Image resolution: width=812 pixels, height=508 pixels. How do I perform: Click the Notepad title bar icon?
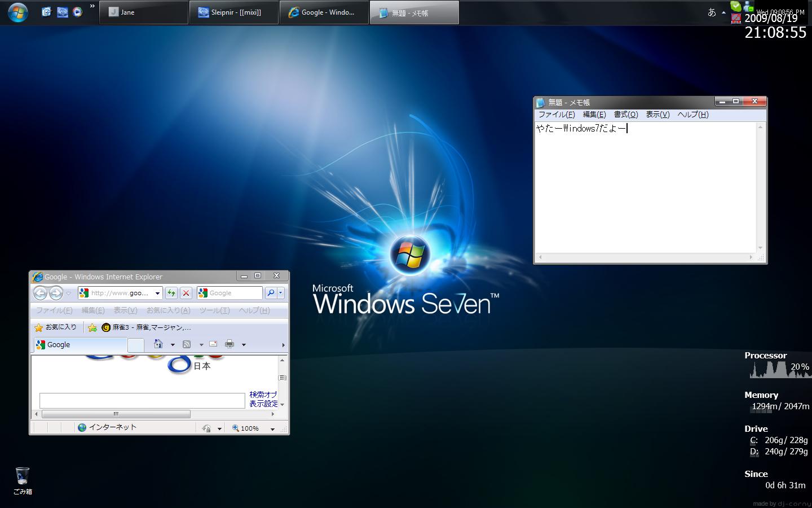[x=541, y=102]
